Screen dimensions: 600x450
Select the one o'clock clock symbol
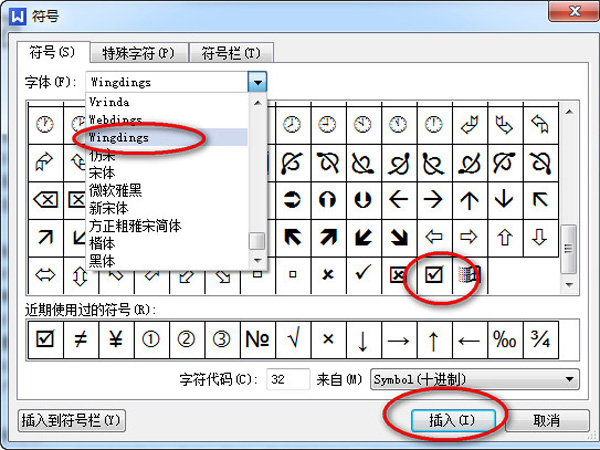[45, 124]
